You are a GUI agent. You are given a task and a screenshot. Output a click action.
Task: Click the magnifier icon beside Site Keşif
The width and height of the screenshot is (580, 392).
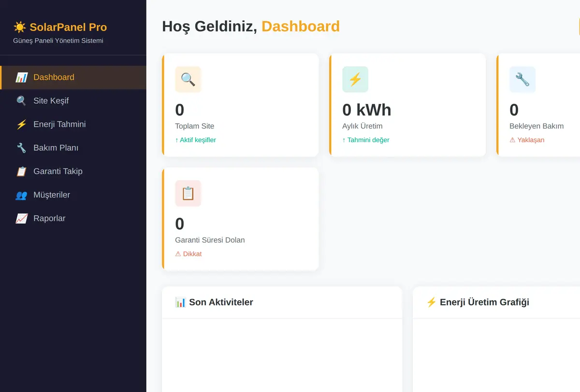[x=21, y=101]
